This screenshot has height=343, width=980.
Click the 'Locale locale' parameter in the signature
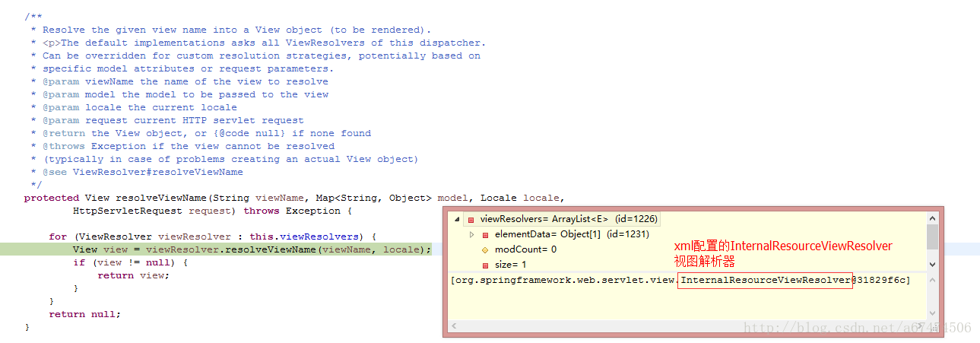[520, 198]
